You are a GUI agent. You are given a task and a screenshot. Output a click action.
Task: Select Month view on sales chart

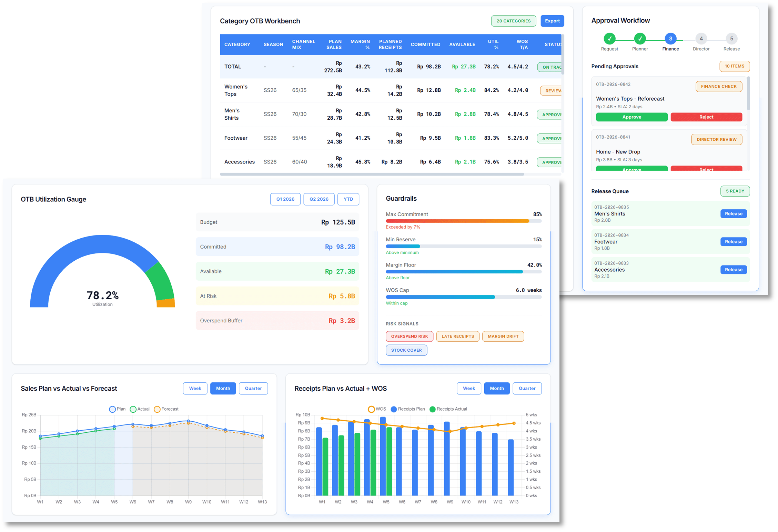coord(223,388)
